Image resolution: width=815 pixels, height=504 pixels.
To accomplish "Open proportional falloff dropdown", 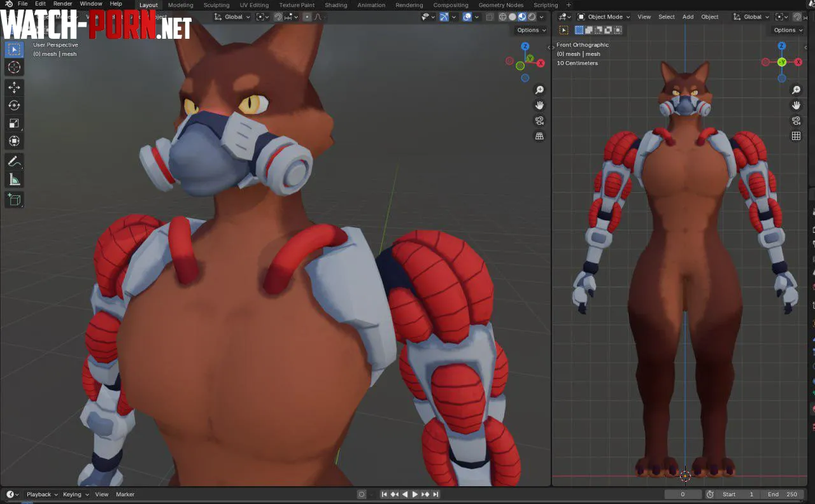I will point(319,17).
